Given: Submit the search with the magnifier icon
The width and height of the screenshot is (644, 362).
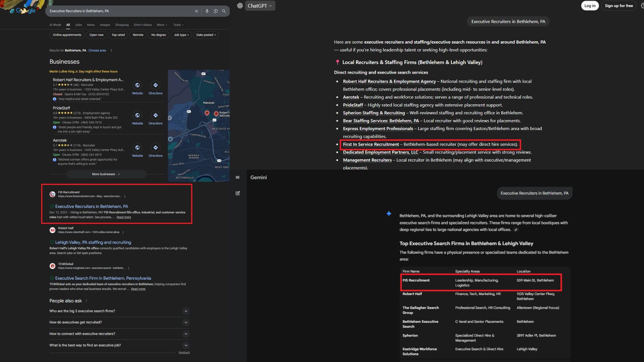Looking at the screenshot, I should point(224,11).
